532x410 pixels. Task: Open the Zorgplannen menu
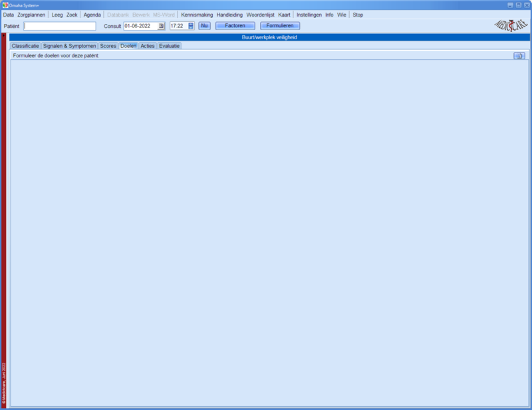33,15
